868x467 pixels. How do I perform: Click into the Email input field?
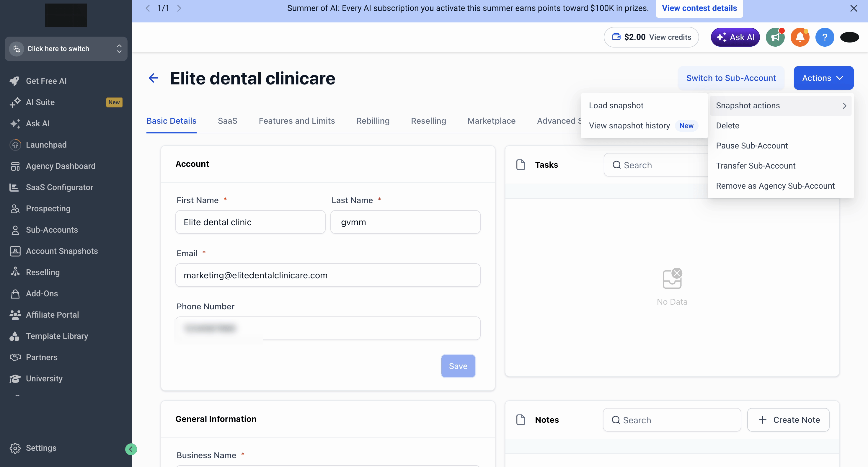328,275
